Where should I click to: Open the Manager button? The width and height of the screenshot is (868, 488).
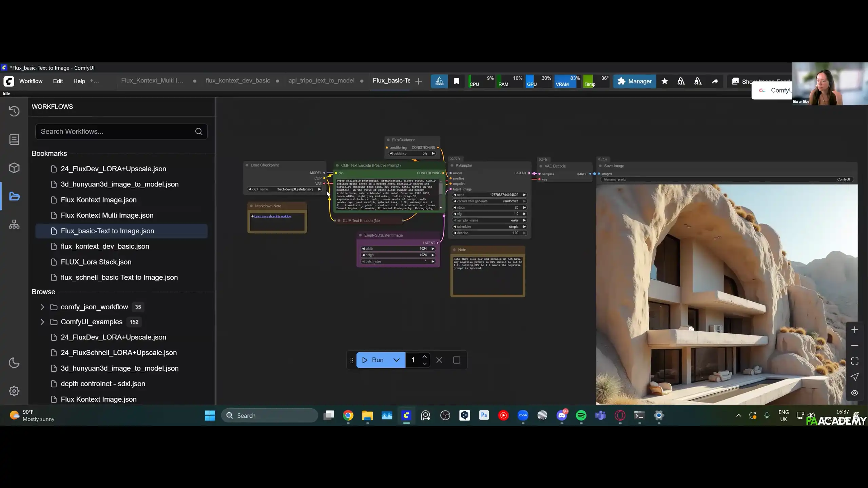click(635, 81)
